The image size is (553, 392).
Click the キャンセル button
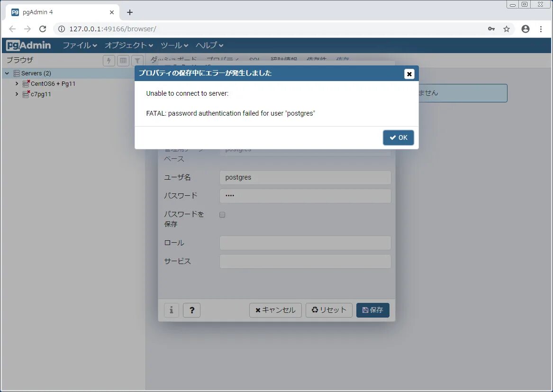pos(275,310)
